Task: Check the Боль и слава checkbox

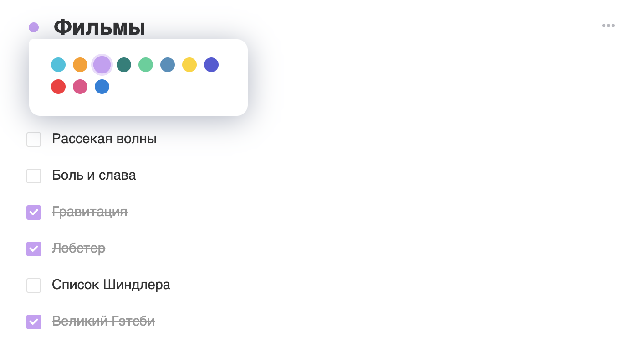Action: 34,176
